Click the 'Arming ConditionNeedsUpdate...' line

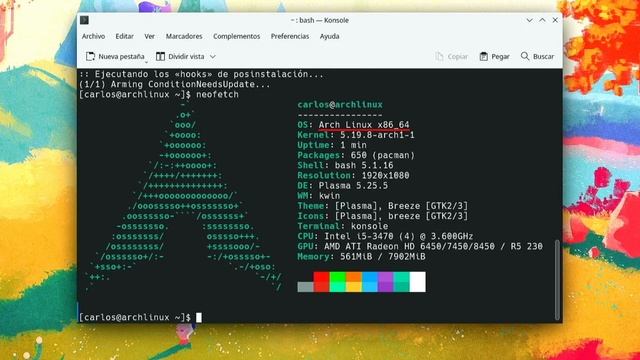[175, 84]
